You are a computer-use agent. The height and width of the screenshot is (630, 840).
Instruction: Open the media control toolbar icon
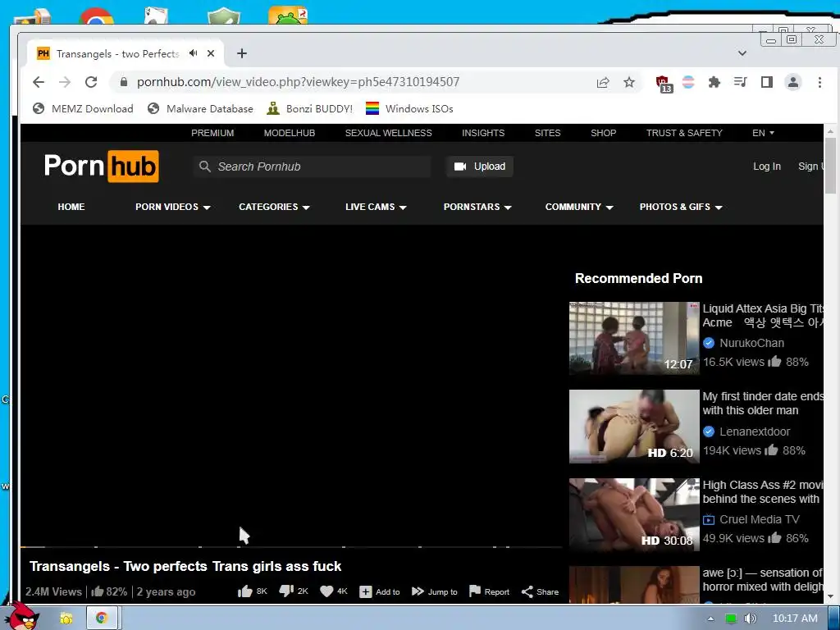click(741, 82)
